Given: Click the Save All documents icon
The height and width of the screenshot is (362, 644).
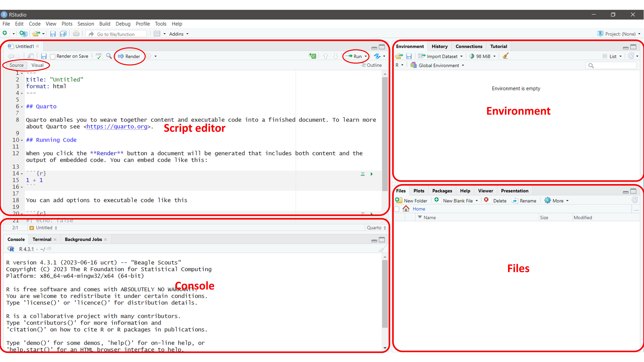Looking at the screenshot, I should (63, 34).
